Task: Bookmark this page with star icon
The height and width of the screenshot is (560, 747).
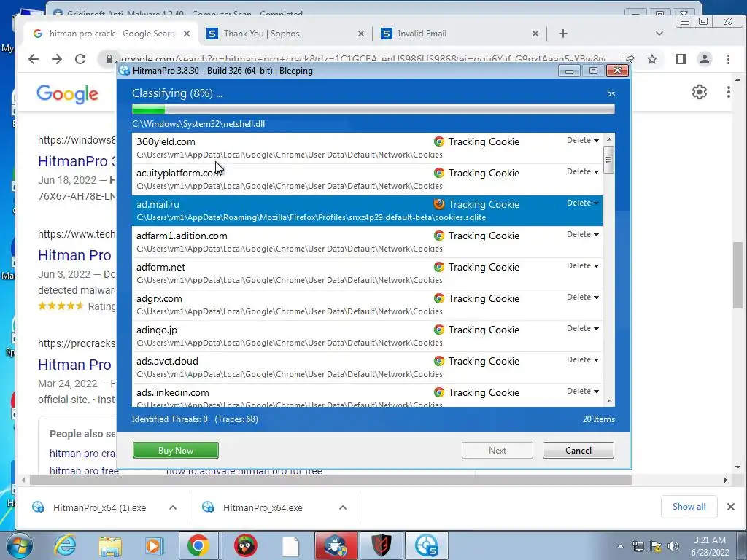Action: click(652, 59)
